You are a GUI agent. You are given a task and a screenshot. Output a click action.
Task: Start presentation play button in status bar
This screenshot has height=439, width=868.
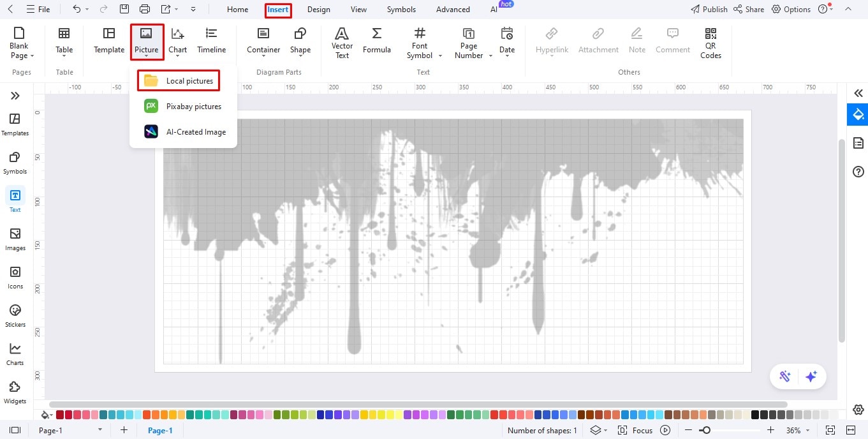coord(665,431)
